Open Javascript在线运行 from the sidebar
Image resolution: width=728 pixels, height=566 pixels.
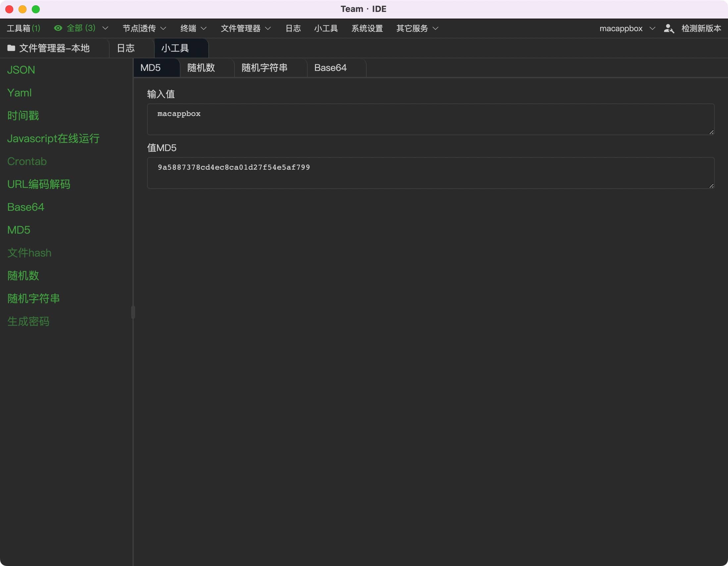[53, 139]
